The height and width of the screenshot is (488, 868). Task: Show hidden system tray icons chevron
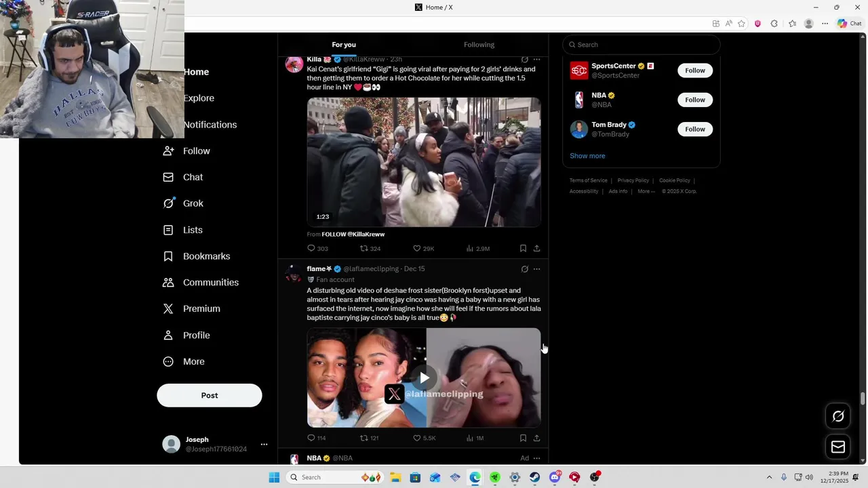coord(769,477)
